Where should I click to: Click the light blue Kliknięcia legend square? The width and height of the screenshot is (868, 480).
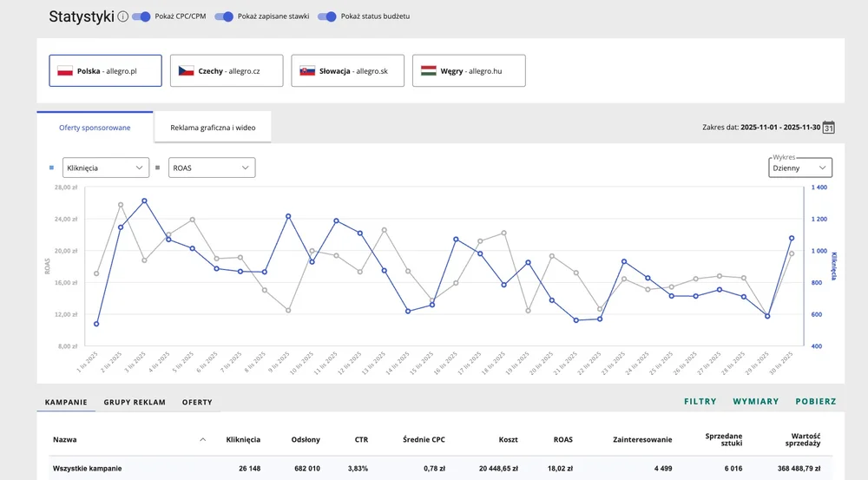click(51, 168)
